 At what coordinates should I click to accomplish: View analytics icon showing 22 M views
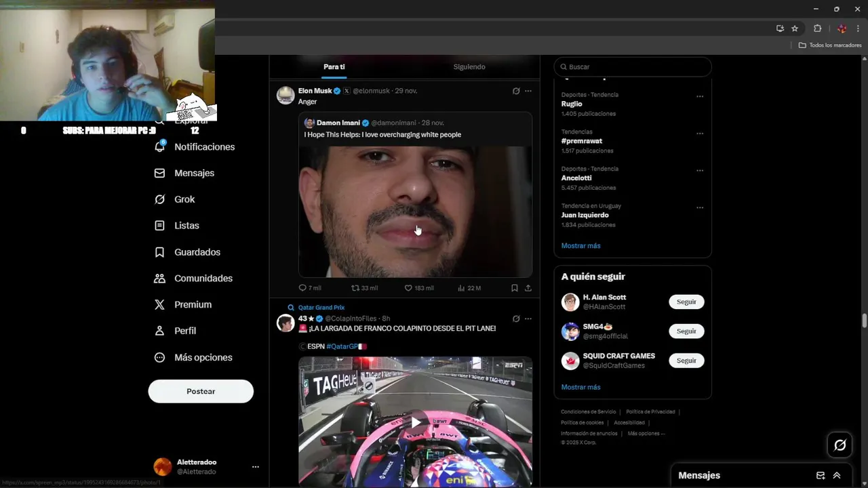coord(461,288)
